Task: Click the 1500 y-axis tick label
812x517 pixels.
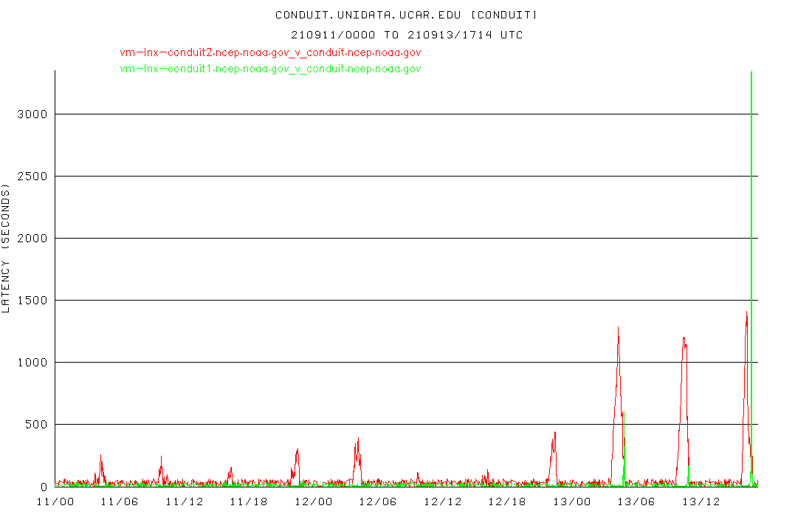Action: [32, 301]
